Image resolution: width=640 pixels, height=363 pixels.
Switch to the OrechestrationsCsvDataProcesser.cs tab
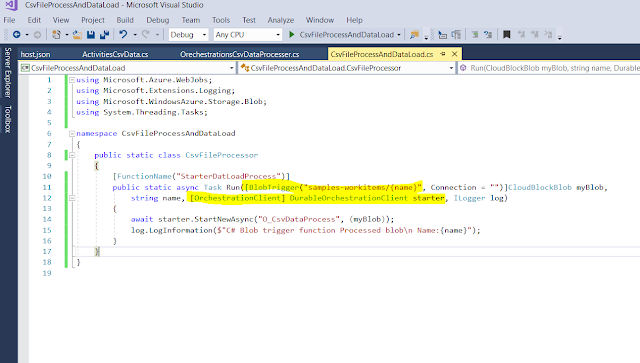pyautogui.click(x=240, y=54)
